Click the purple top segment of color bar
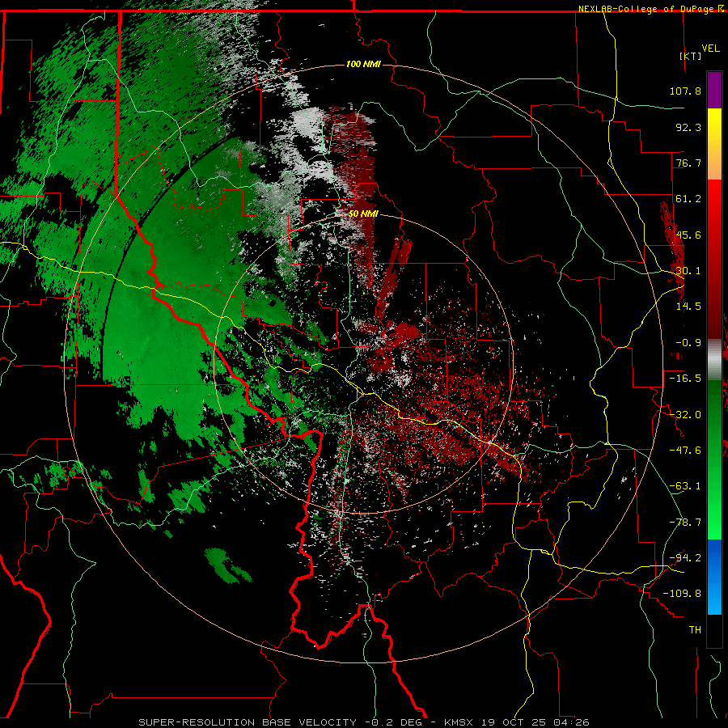The image size is (728, 728). [714, 90]
